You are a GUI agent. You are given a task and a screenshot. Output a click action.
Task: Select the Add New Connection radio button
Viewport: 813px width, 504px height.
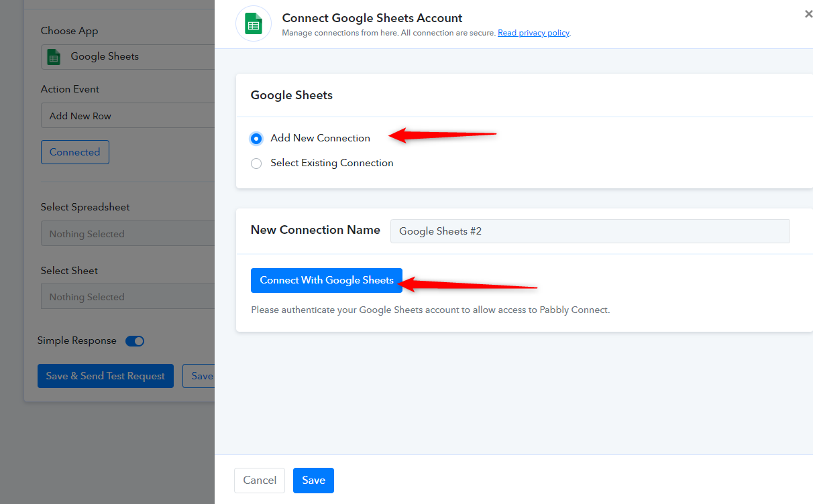[256, 139]
